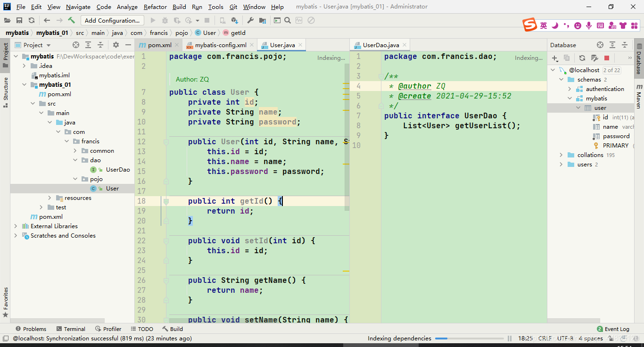The height and width of the screenshot is (347, 644).
Task: Click the Reload All from Disk icon
Action: pos(32,20)
